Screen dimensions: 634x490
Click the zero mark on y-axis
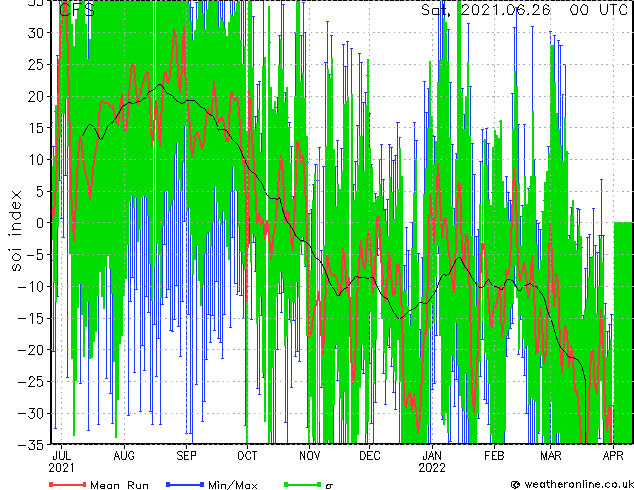40,223
